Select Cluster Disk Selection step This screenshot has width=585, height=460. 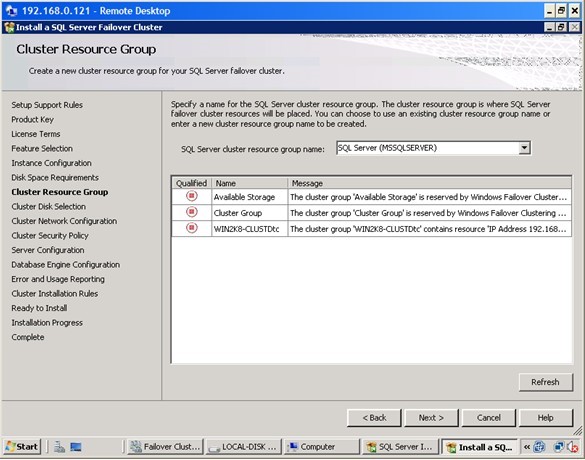[x=49, y=207]
